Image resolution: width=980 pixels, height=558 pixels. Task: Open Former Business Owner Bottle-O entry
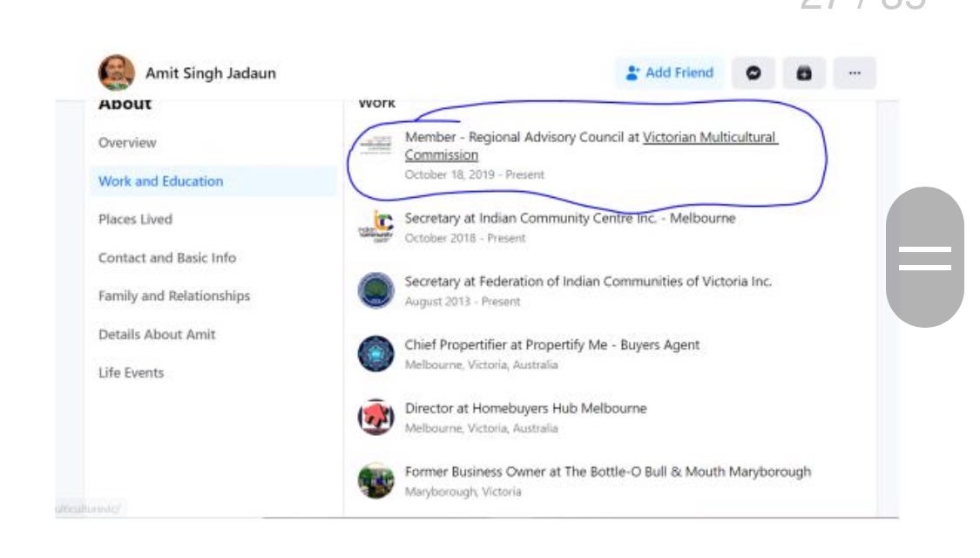tap(607, 472)
